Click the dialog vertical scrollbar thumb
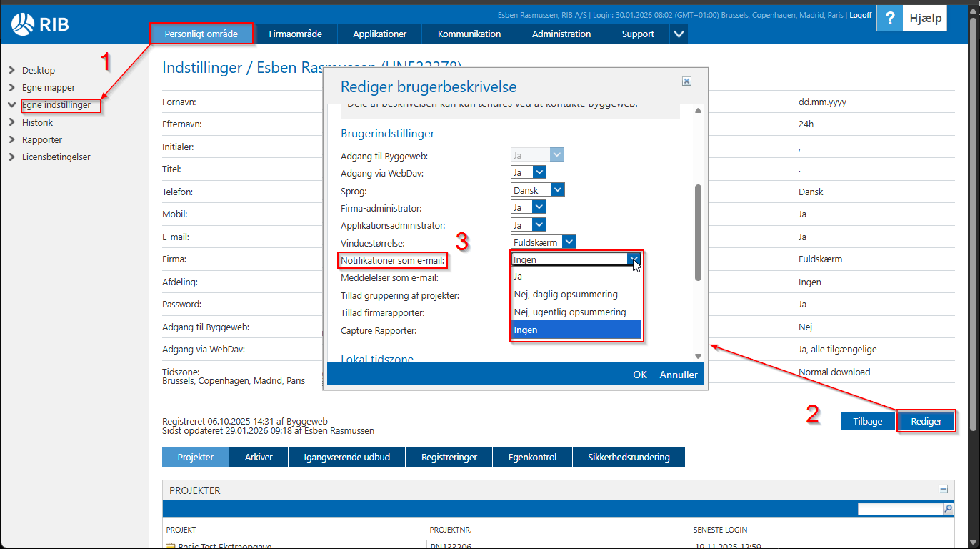 click(x=698, y=232)
